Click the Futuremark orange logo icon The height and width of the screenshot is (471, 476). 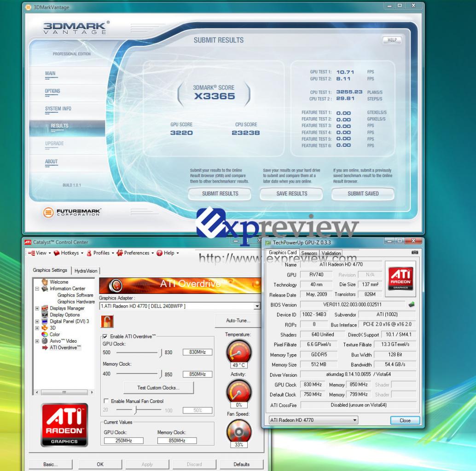48,213
